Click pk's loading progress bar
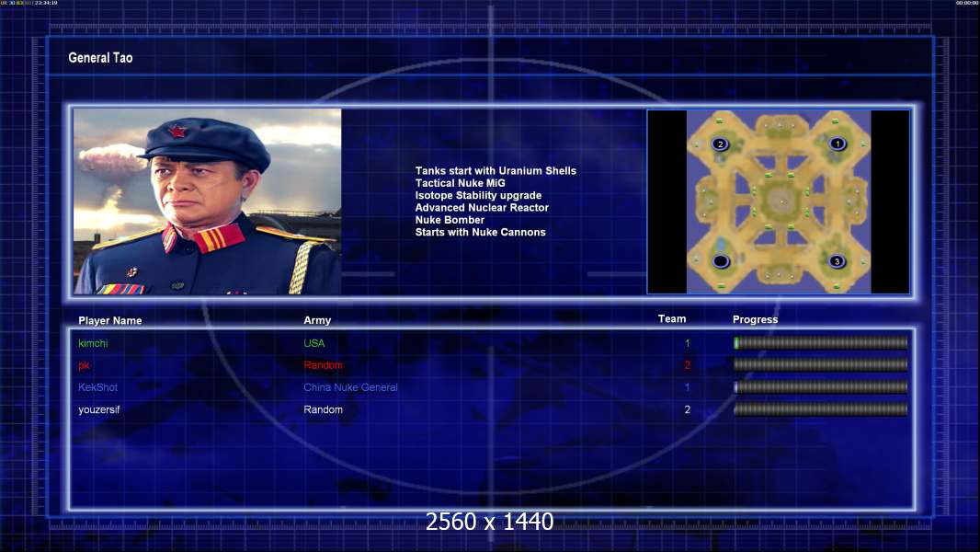Viewport: 980px width, 552px height. tap(821, 364)
